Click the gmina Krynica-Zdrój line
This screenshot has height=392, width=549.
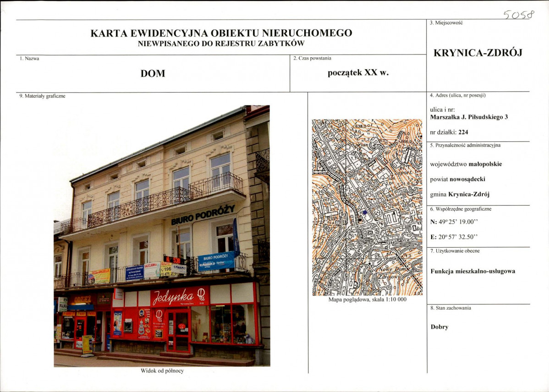[x=460, y=194]
